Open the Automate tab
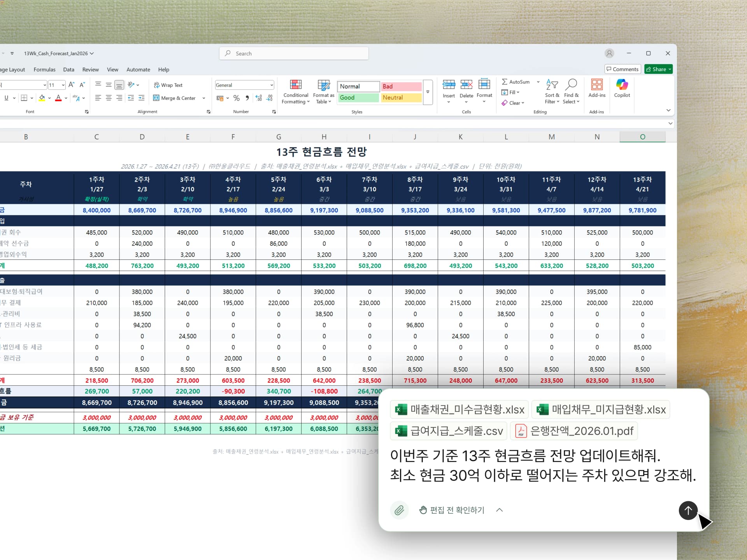747x560 pixels. tap(138, 70)
